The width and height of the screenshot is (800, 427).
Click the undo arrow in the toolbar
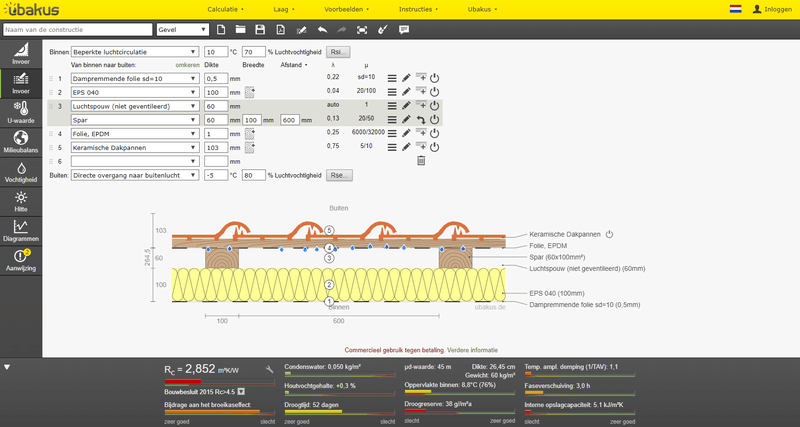point(321,30)
